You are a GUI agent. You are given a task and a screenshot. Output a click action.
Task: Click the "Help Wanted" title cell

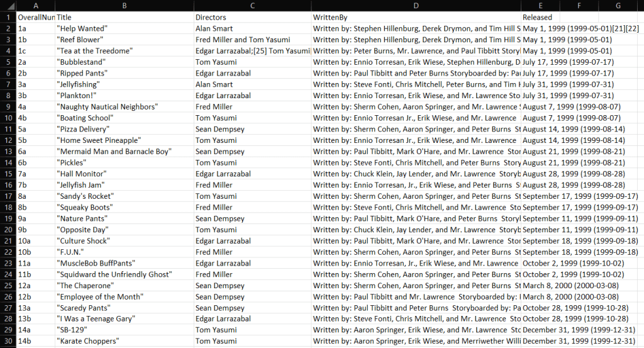[x=125, y=28]
